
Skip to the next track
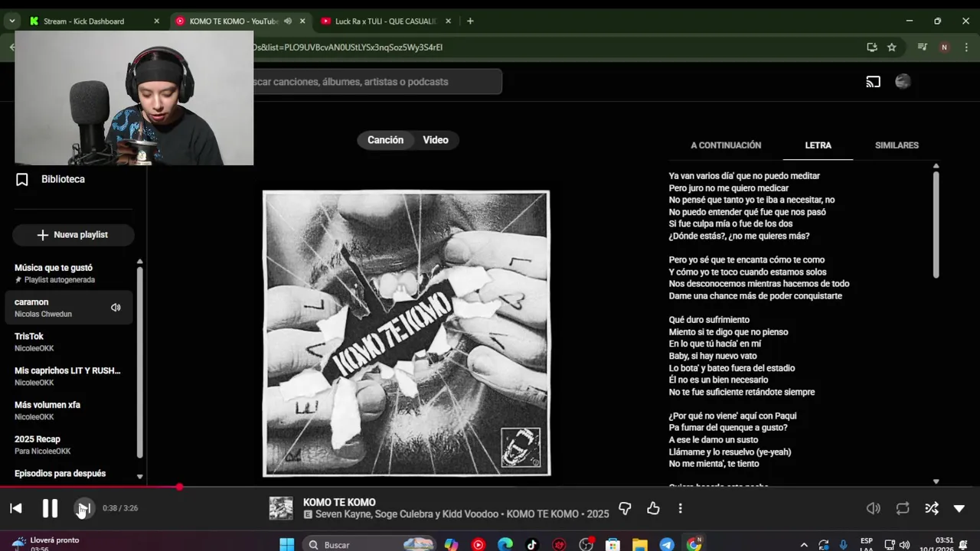(x=84, y=508)
